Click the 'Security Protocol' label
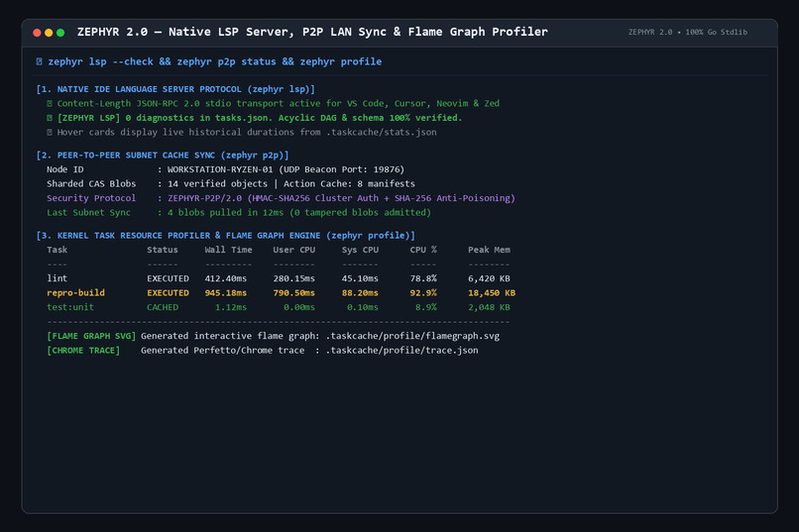799x532 pixels. pyautogui.click(x=91, y=198)
